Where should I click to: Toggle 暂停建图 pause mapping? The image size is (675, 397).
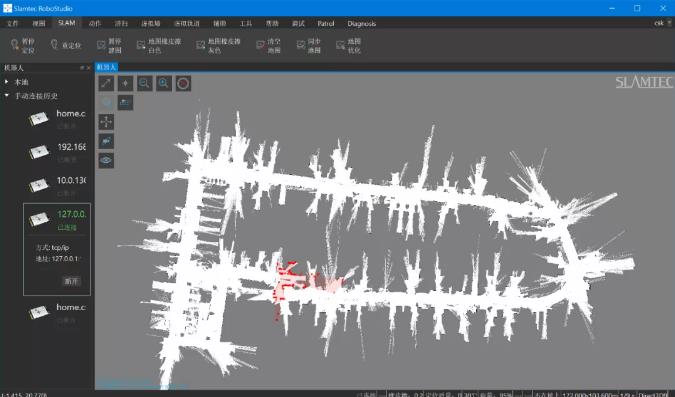coord(110,46)
